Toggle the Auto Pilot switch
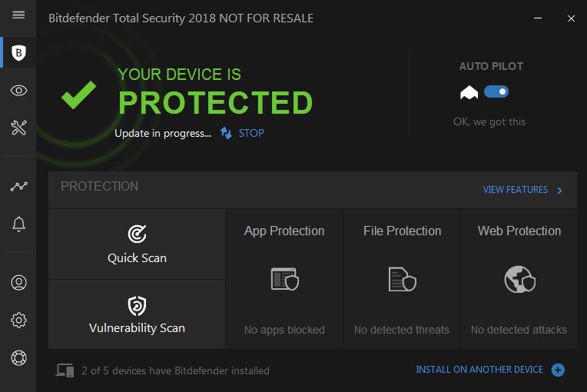The width and height of the screenshot is (587, 392). [496, 91]
